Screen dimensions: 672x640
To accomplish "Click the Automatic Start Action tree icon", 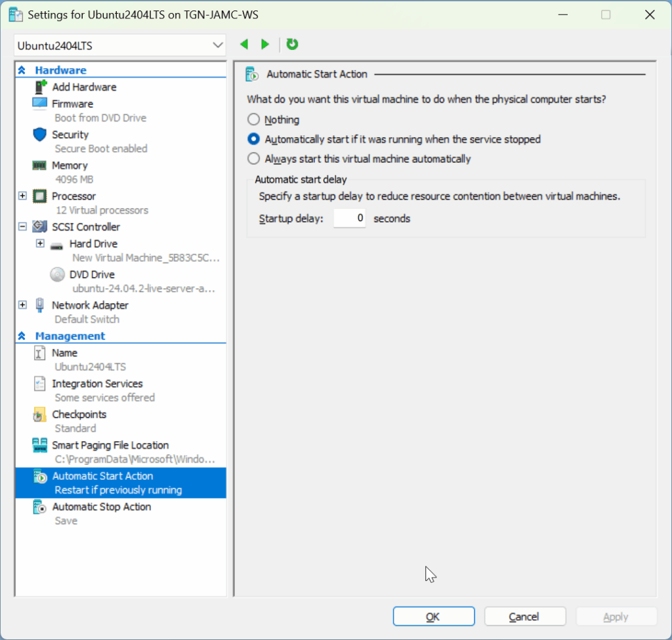I will 40,477.
